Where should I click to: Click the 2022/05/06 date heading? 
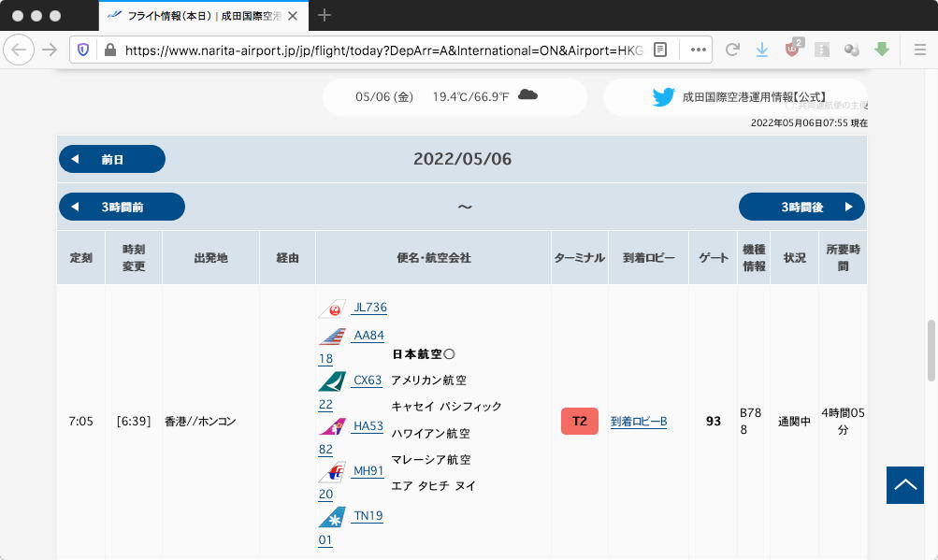462,159
